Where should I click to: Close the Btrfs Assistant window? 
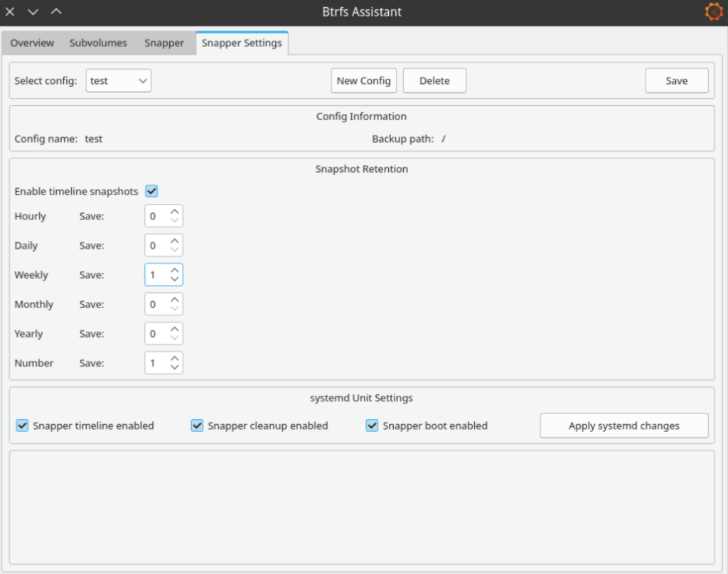tap(10, 11)
